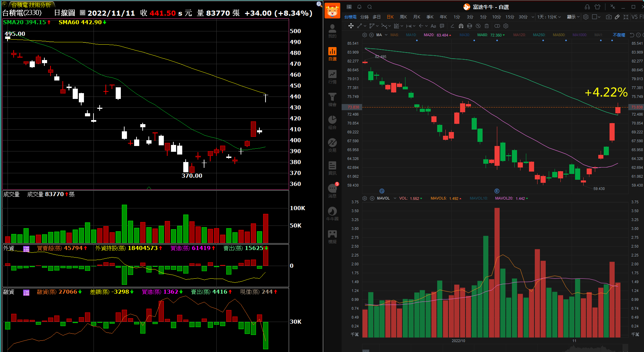Expand wave tool options arrow

point(389,26)
